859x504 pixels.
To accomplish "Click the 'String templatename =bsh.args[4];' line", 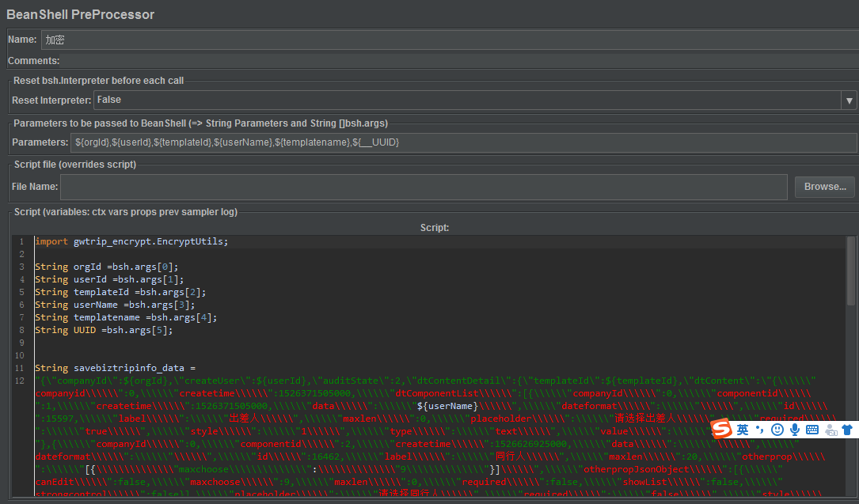I will click(x=126, y=317).
